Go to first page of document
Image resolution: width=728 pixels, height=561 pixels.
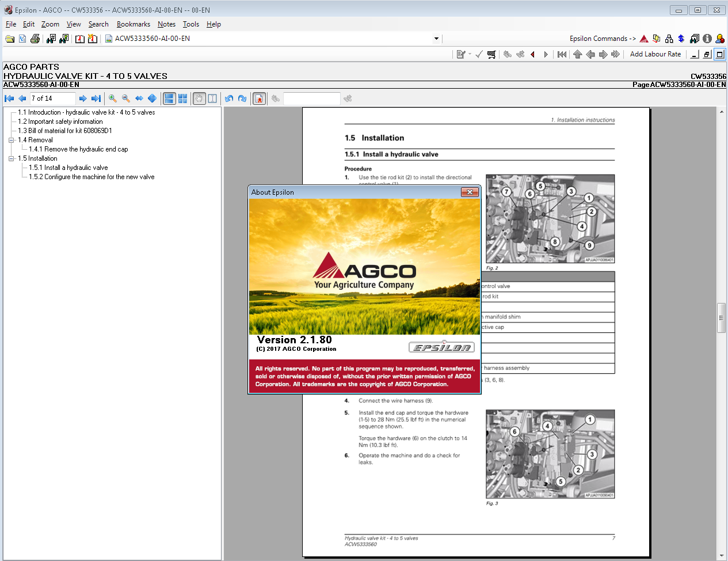click(9, 98)
